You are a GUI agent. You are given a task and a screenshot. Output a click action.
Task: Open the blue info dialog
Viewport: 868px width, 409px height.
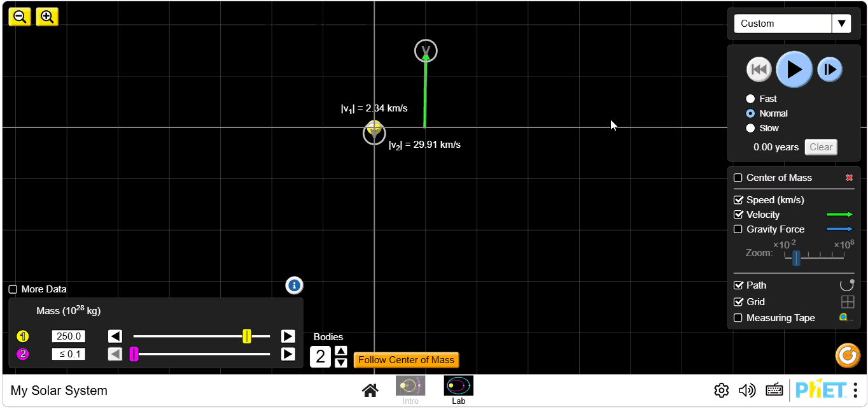[293, 285]
